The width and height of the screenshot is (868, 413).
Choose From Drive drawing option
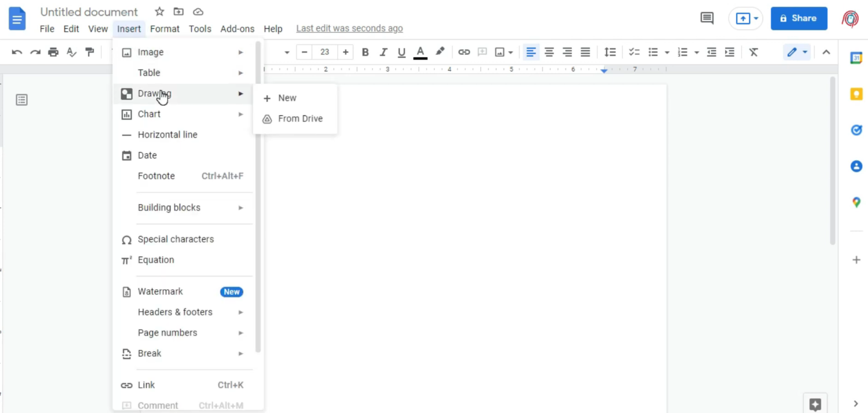coord(295,119)
